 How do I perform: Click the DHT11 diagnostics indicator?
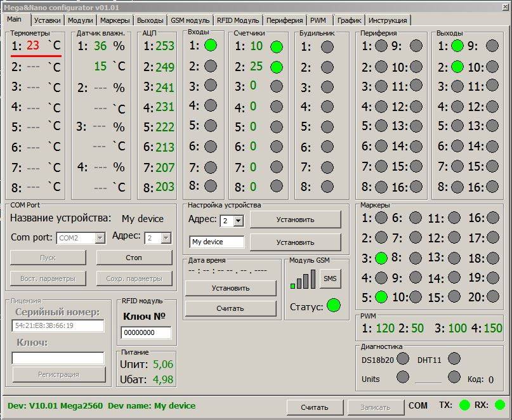tap(454, 359)
